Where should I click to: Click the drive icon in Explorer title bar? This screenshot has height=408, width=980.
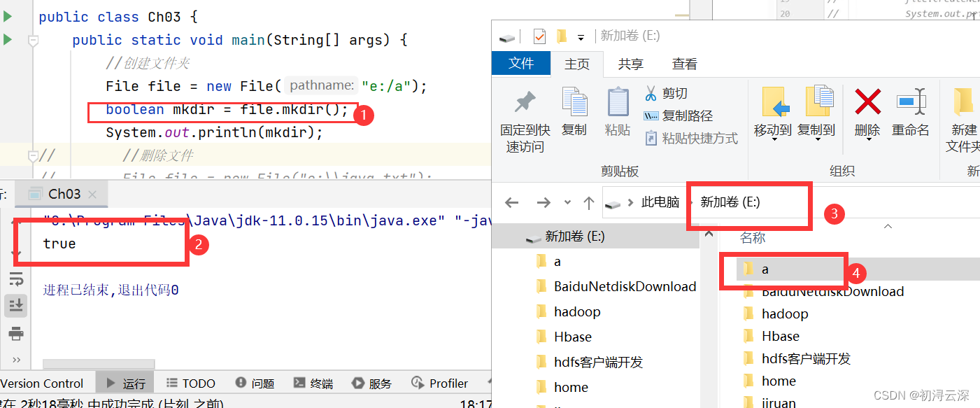click(506, 36)
